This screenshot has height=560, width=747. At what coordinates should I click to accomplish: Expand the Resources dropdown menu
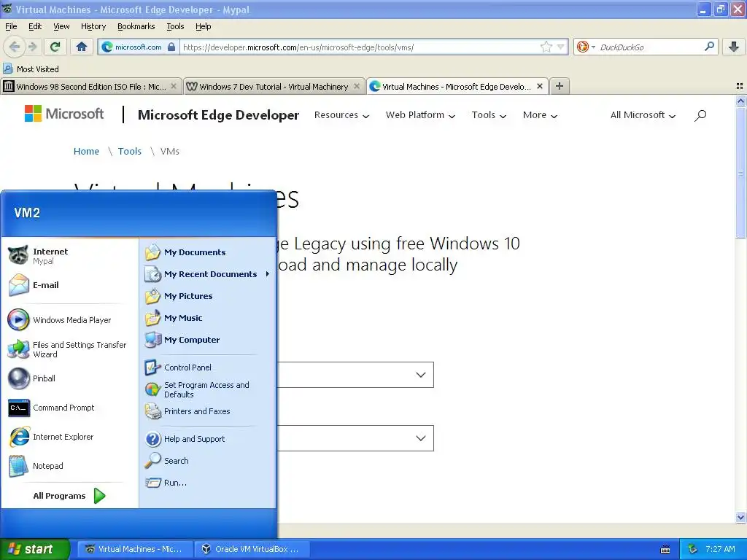coord(341,115)
